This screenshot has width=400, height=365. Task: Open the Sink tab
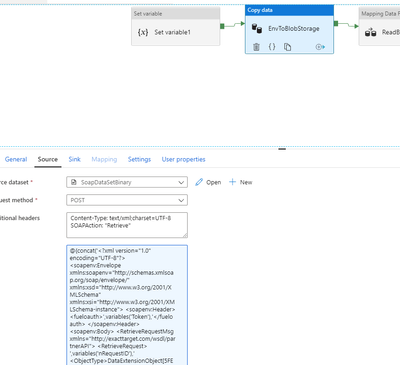click(75, 159)
